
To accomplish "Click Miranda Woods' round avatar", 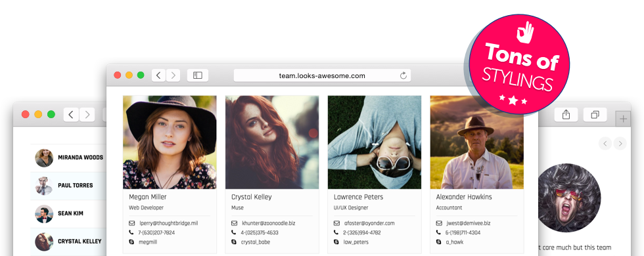I will click(44, 158).
